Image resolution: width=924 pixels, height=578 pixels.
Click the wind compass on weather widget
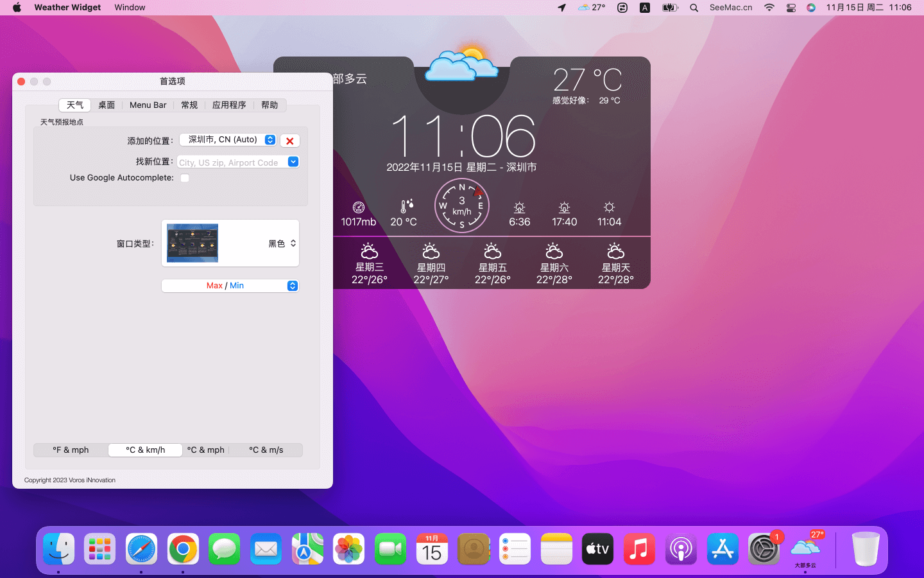[x=461, y=206]
